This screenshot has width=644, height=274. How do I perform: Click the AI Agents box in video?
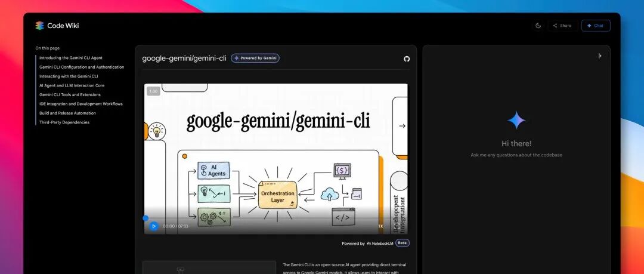213,170
